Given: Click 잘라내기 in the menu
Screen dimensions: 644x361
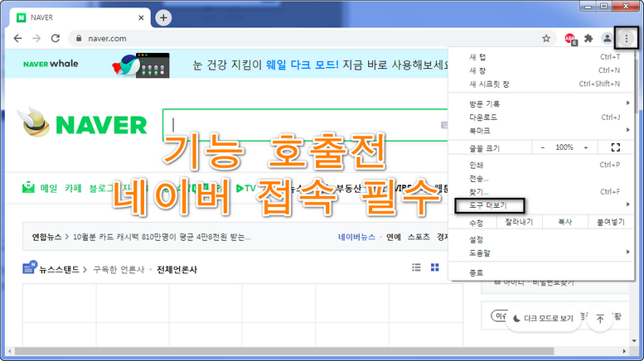Looking at the screenshot, I should point(519,222).
